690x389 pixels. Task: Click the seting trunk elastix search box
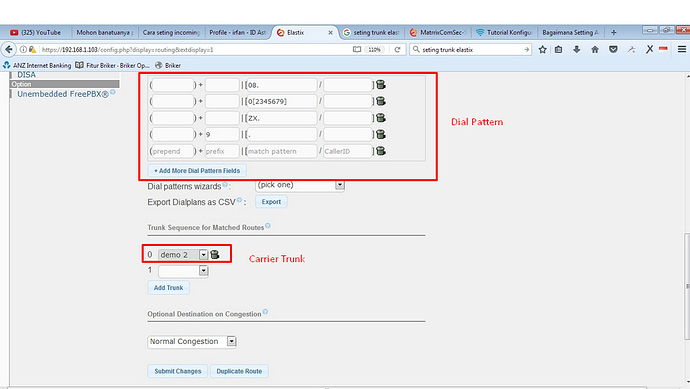[471, 50]
